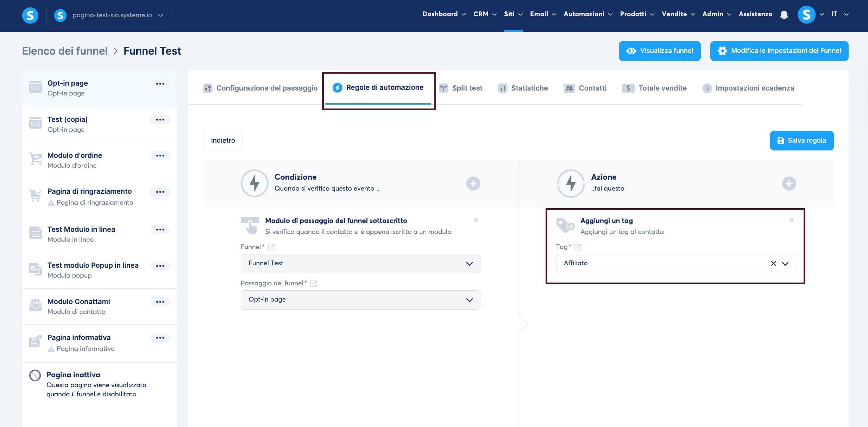868x427 pixels.
Task: Go back with the Indietro button
Action: pos(223,141)
